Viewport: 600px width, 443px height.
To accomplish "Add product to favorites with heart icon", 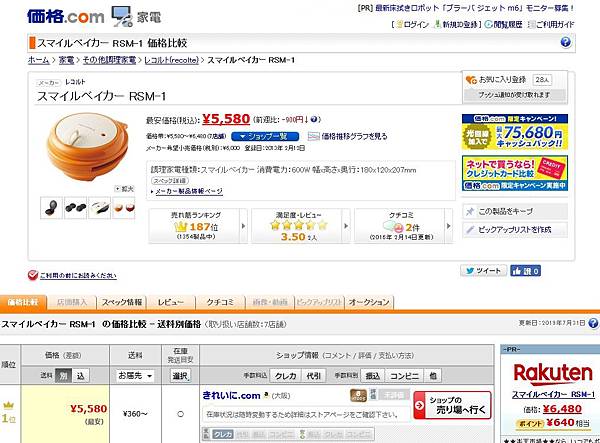I will click(471, 80).
